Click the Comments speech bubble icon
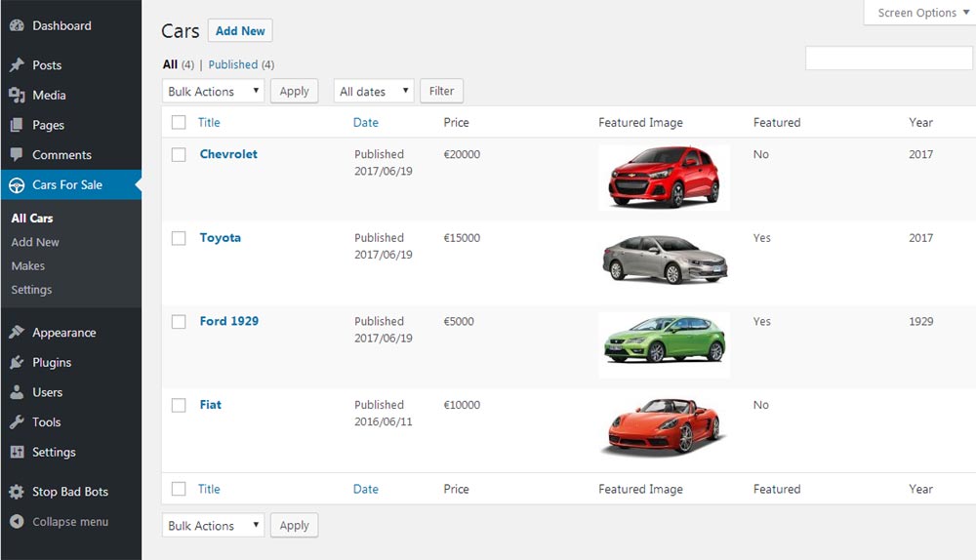Screen dimensions: 976x560 pyautogui.click(x=17, y=154)
